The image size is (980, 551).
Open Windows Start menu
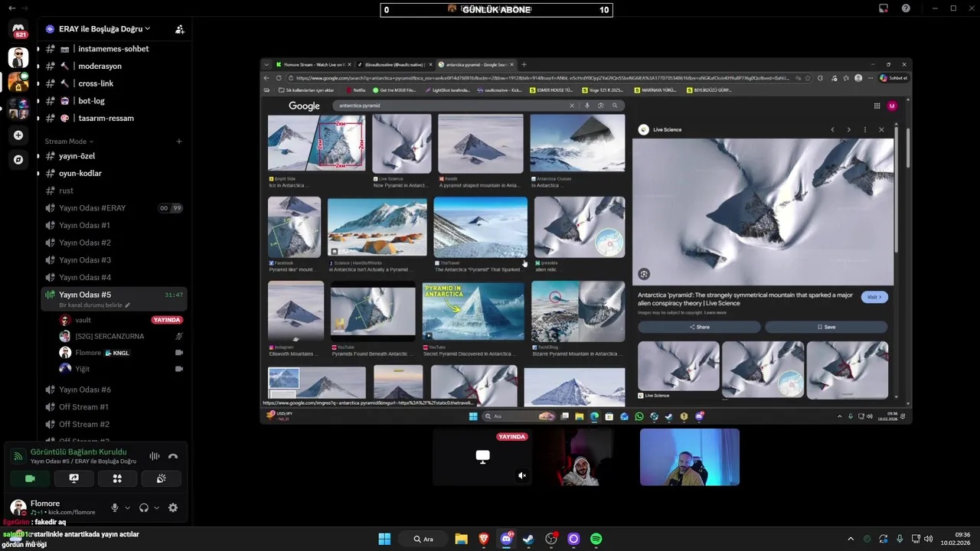[384, 539]
